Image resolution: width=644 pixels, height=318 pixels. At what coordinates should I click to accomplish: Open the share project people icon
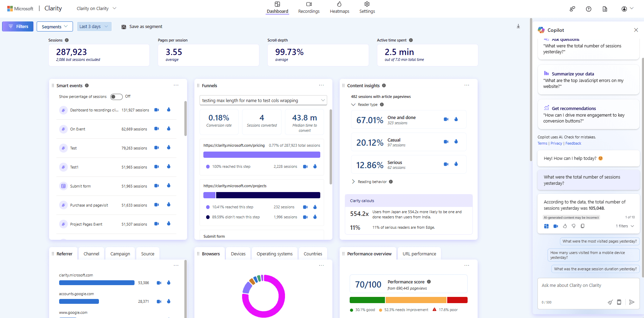coord(572,9)
